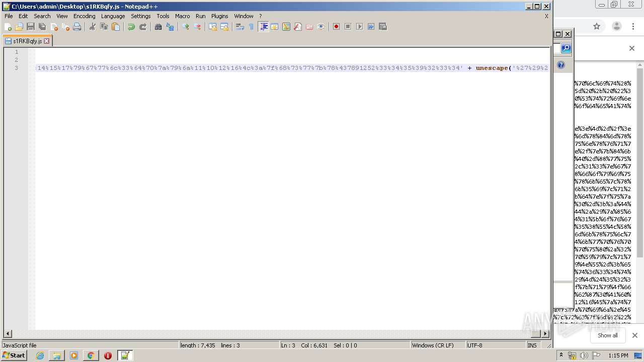
Task: Open Find with the binoculars icon
Action: [x=158, y=27]
